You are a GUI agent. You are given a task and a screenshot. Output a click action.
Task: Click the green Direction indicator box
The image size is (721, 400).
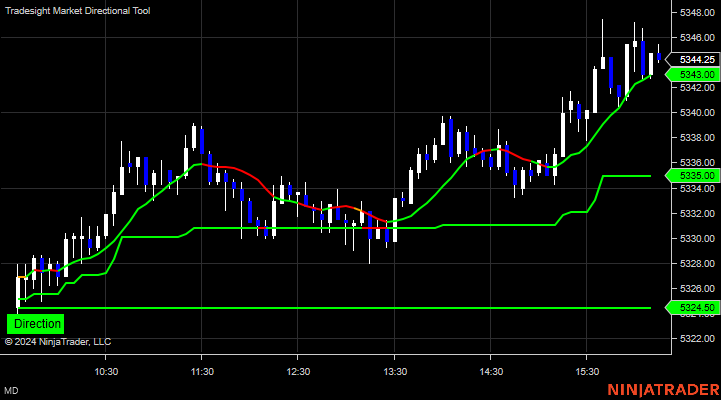35,324
